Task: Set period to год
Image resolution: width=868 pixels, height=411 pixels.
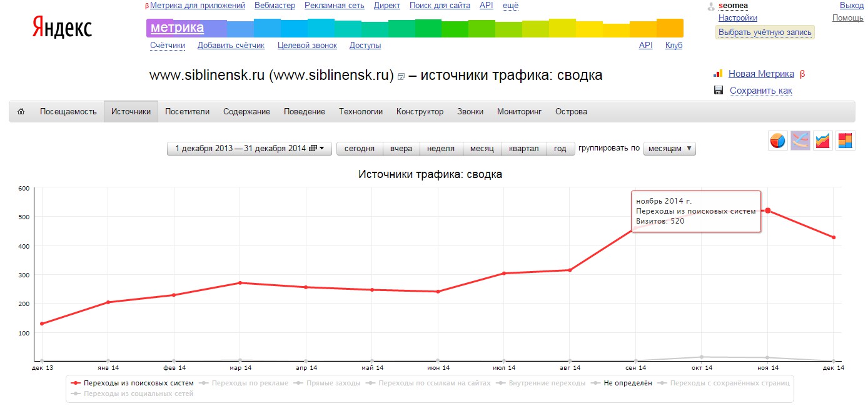Action: coord(560,149)
